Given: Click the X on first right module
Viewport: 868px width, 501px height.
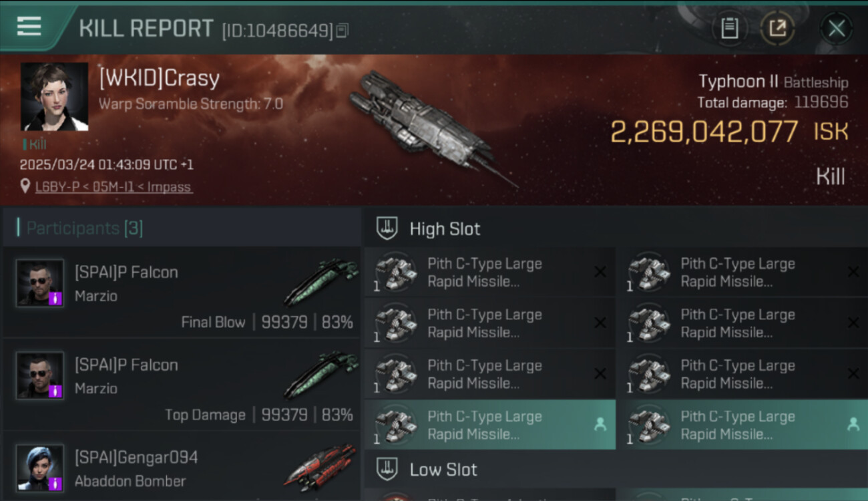Looking at the screenshot, I should (x=853, y=272).
